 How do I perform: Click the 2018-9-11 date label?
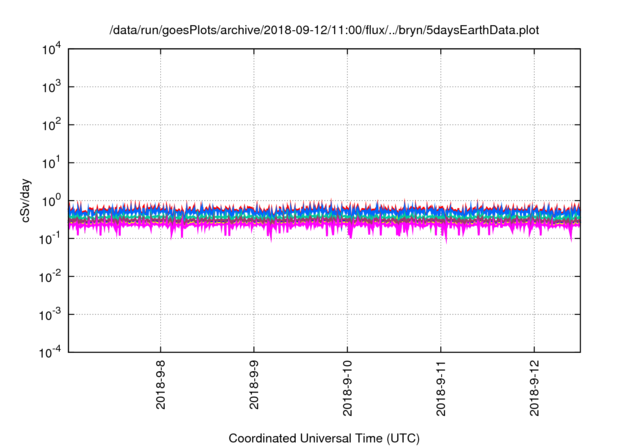(x=441, y=388)
